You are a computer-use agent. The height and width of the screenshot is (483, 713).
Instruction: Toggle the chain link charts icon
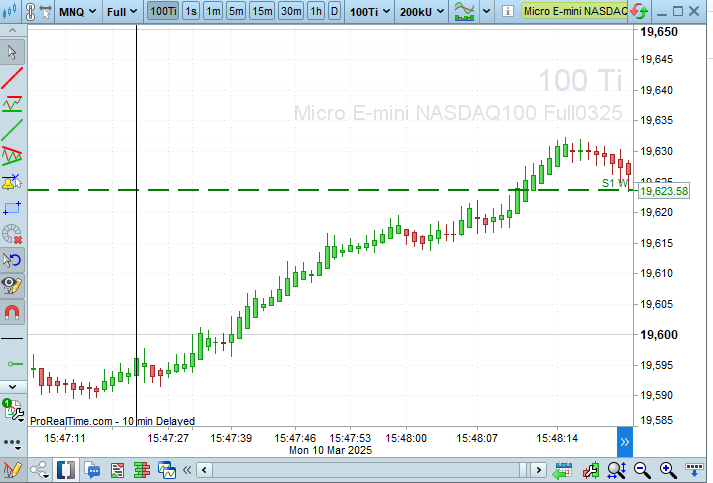pos(30,11)
